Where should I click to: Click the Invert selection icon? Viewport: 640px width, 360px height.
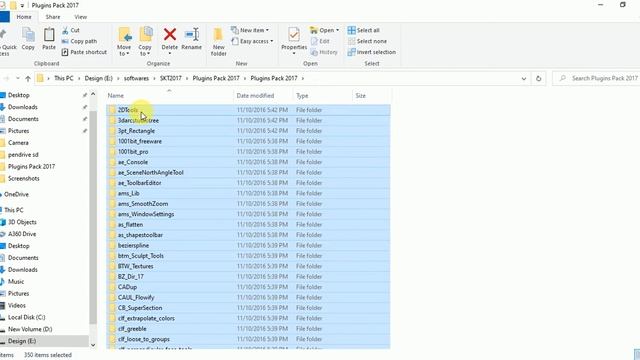351,52
